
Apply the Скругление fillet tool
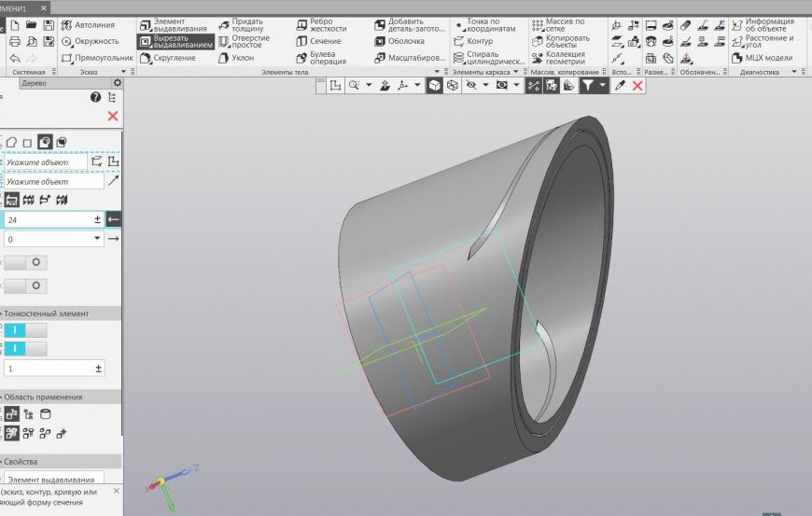168,58
